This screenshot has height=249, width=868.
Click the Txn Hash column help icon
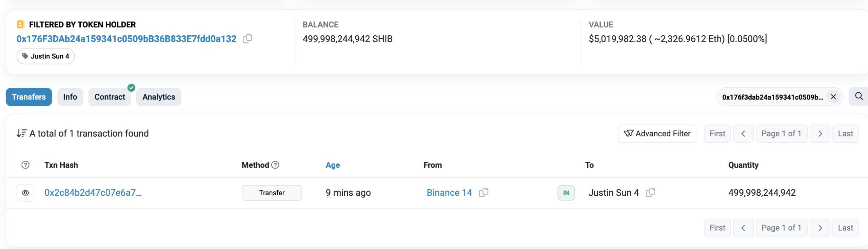25,165
